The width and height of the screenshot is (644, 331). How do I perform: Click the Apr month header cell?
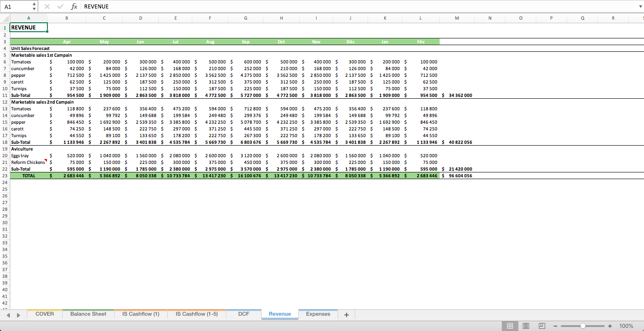(x=67, y=42)
